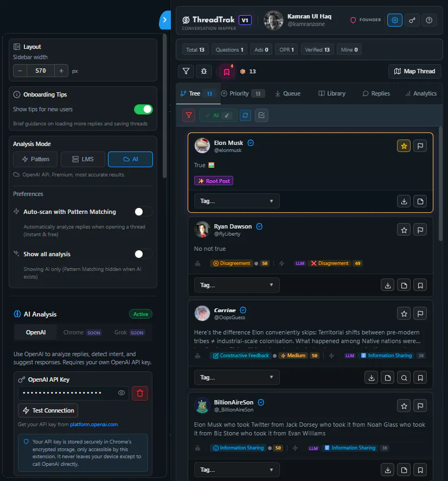Collapse the sidebar with the blue arrow

pyautogui.click(x=165, y=20)
